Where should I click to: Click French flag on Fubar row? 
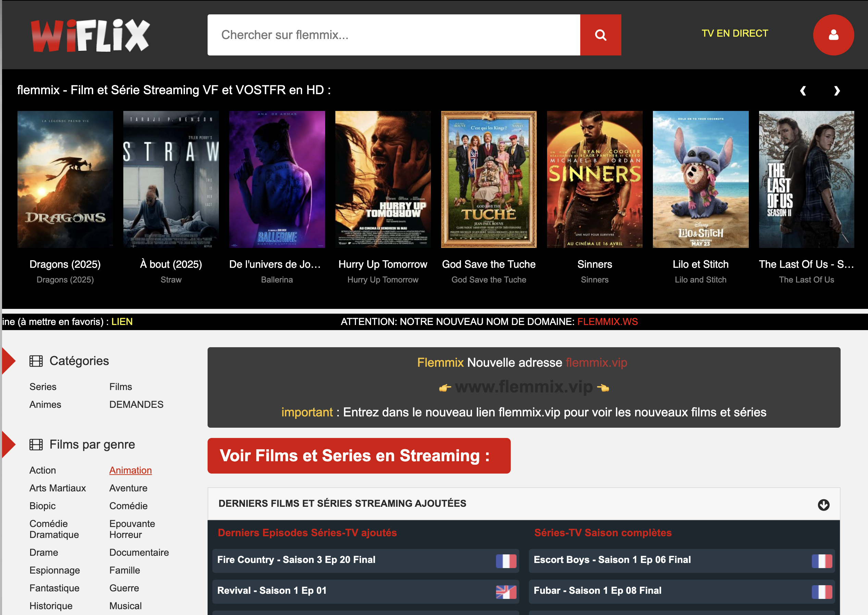click(822, 591)
